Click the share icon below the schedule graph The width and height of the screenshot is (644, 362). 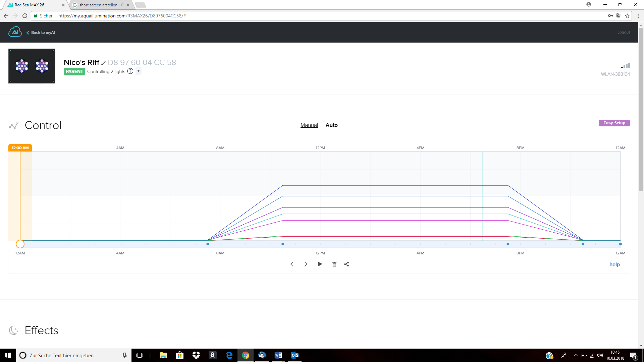click(346, 264)
